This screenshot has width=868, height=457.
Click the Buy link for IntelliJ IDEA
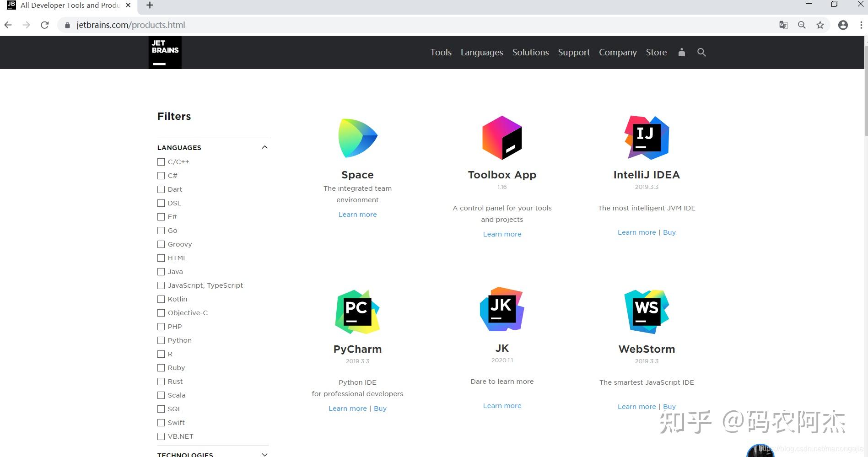pyautogui.click(x=669, y=232)
